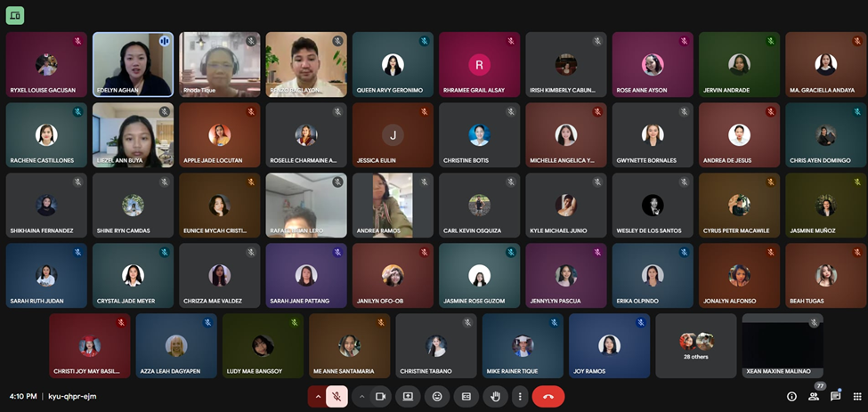
Task: Toggle closed captions
Action: pyautogui.click(x=466, y=396)
